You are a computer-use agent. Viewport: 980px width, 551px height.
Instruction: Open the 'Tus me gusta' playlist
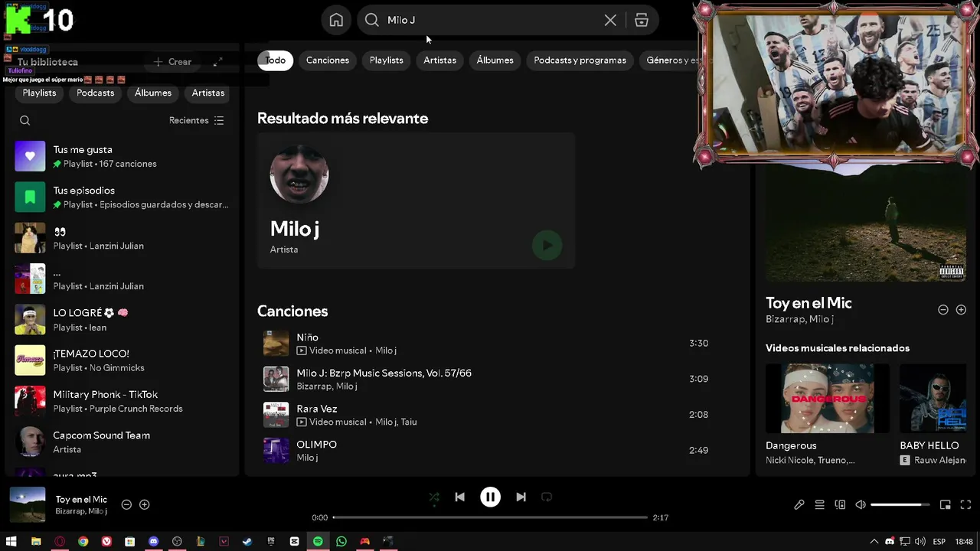[x=122, y=156]
